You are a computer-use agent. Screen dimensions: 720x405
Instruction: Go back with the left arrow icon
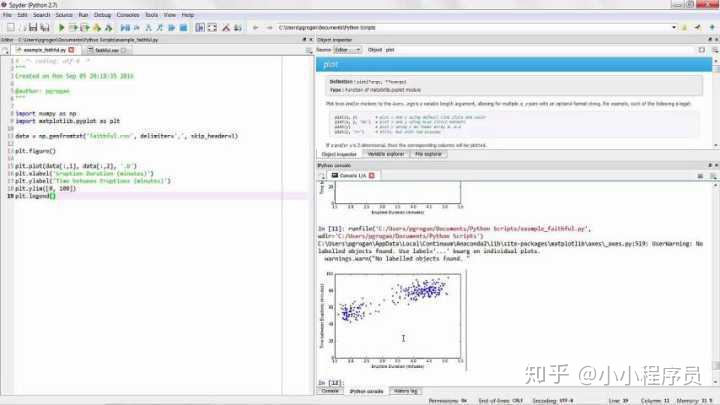coord(255,28)
